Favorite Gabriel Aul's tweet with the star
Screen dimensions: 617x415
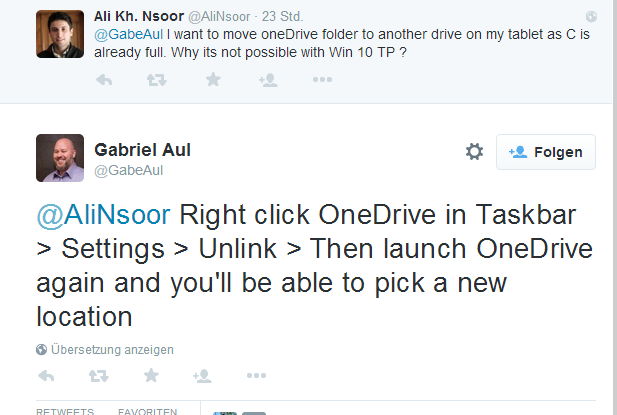coord(151,375)
